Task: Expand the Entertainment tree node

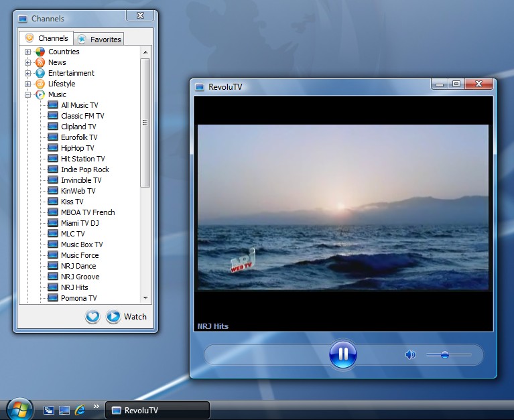Action: click(28, 73)
